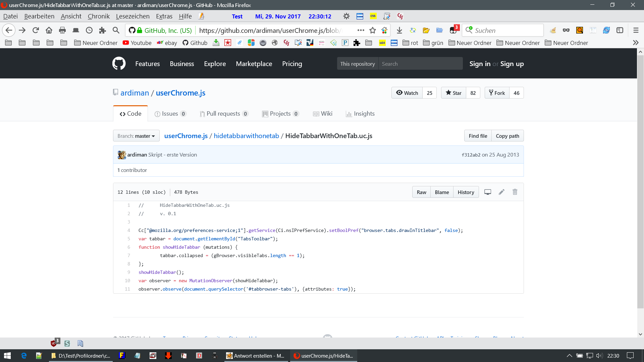
Task: Star the userChrome.js repository
Action: point(453,93)
